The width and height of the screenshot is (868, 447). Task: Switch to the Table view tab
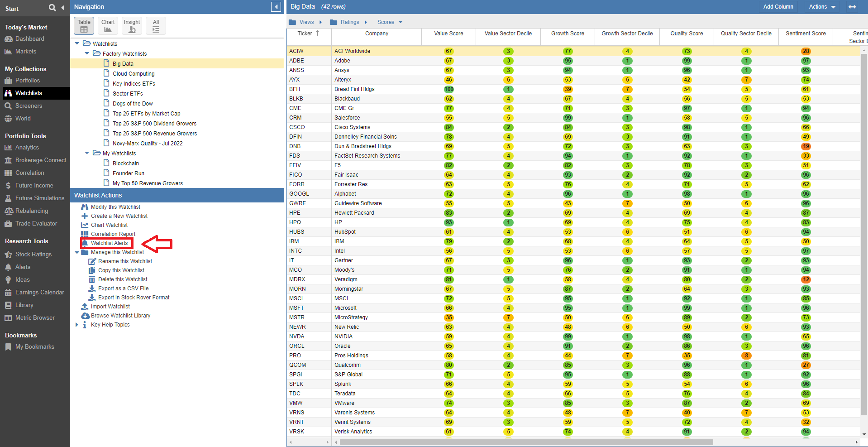(84, 26)
